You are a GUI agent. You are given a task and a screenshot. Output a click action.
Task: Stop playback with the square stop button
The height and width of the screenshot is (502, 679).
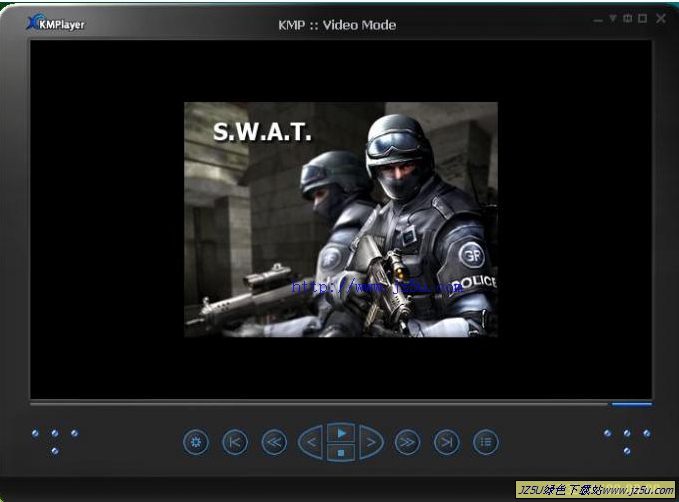(x=341, y=453)
